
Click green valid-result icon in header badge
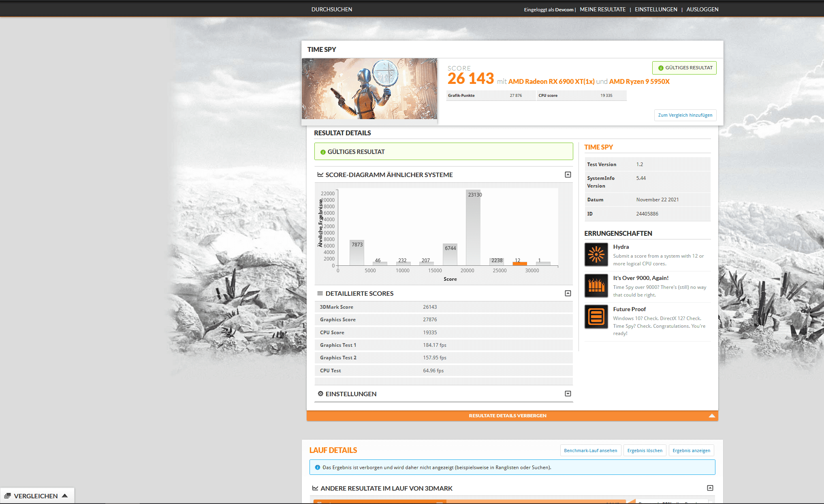click(661, 68)
